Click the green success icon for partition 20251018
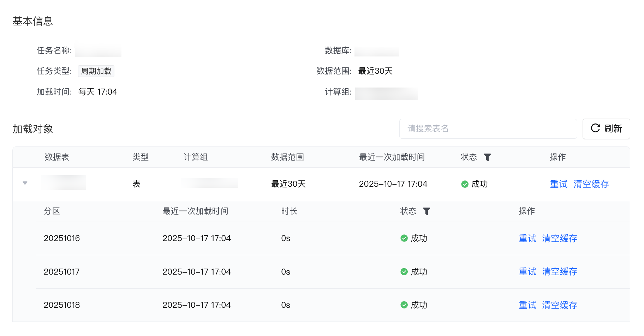 tap(404, 305)
